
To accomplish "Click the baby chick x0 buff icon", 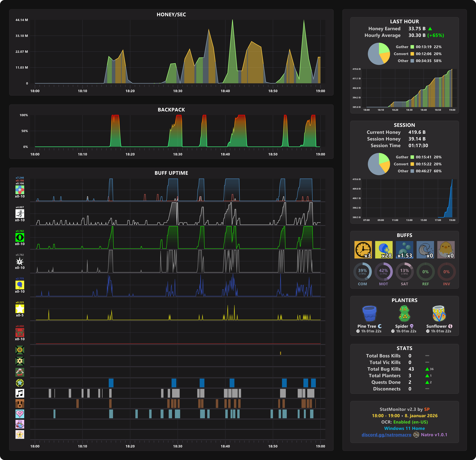I will (x=446, y=250).
